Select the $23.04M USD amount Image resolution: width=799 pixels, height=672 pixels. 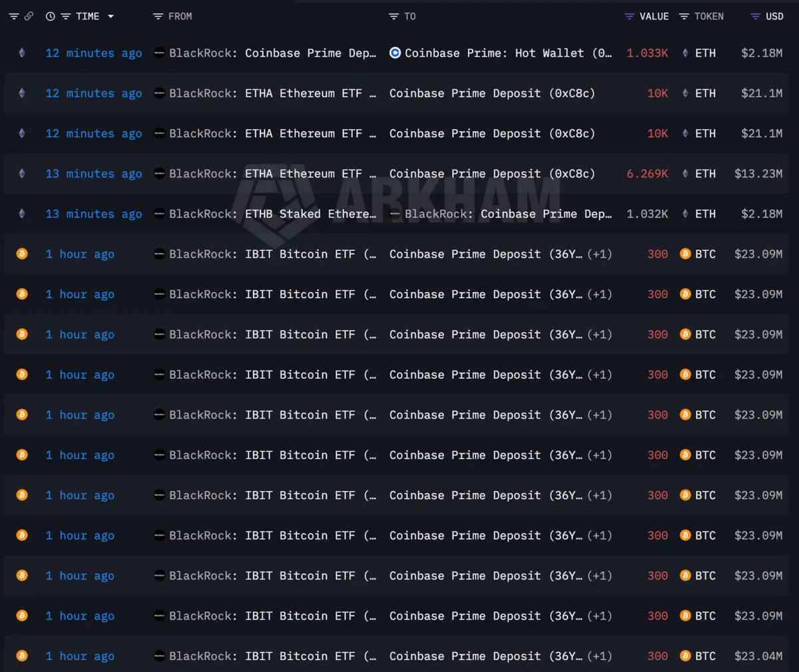tap(758, 656)
